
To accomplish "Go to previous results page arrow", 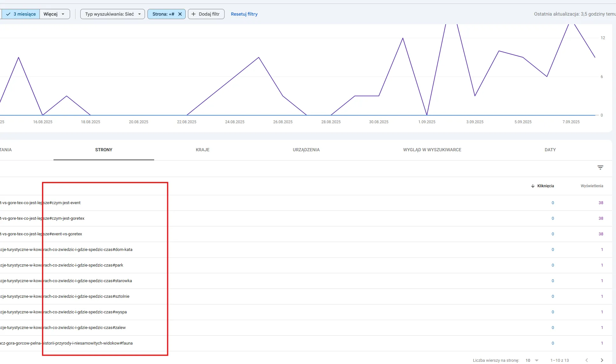I will [586, 360].
